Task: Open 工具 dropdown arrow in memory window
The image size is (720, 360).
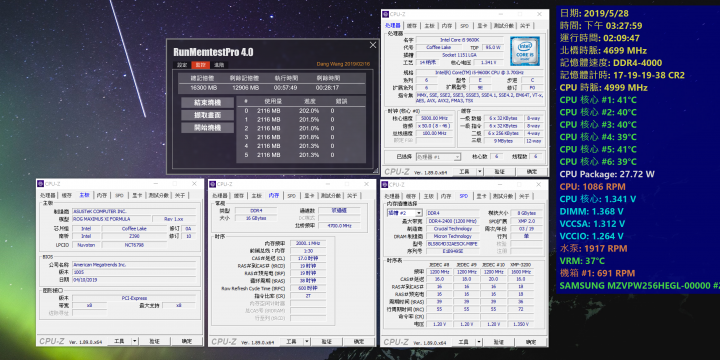Action: point(306,342)
